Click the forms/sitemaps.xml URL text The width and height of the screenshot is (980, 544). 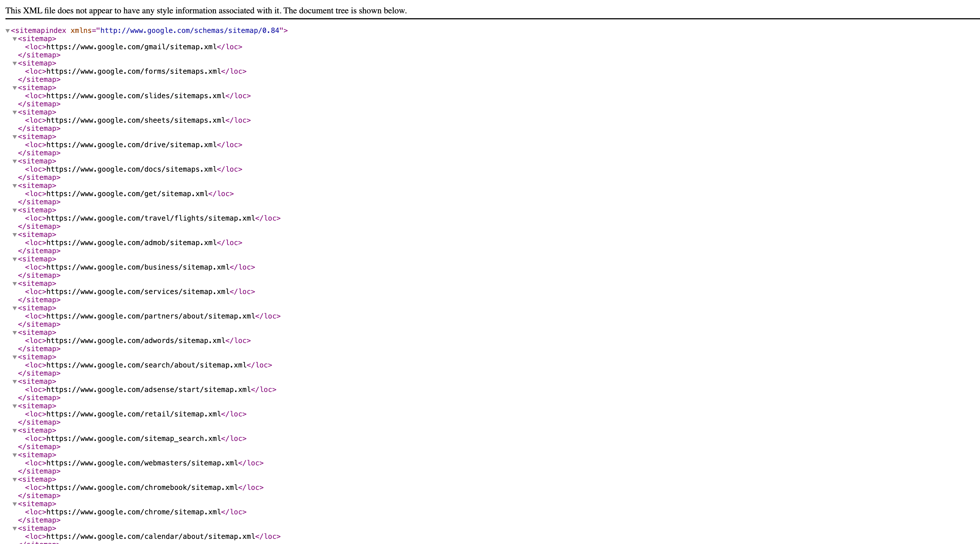point(134,72)
